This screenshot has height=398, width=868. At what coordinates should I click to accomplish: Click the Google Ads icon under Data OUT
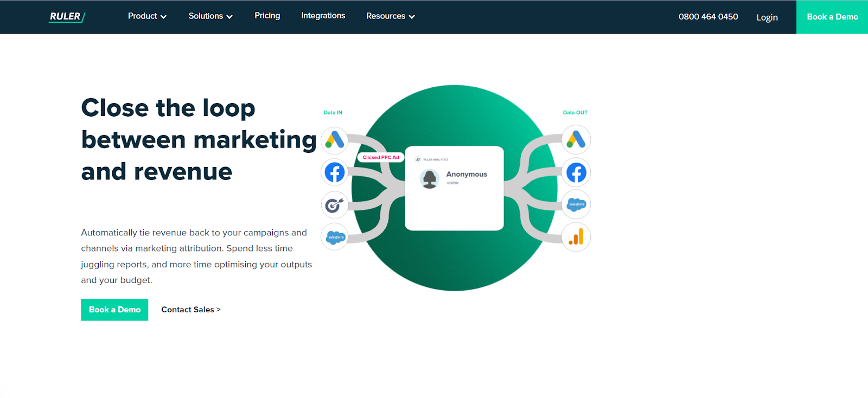coord(576,139)
